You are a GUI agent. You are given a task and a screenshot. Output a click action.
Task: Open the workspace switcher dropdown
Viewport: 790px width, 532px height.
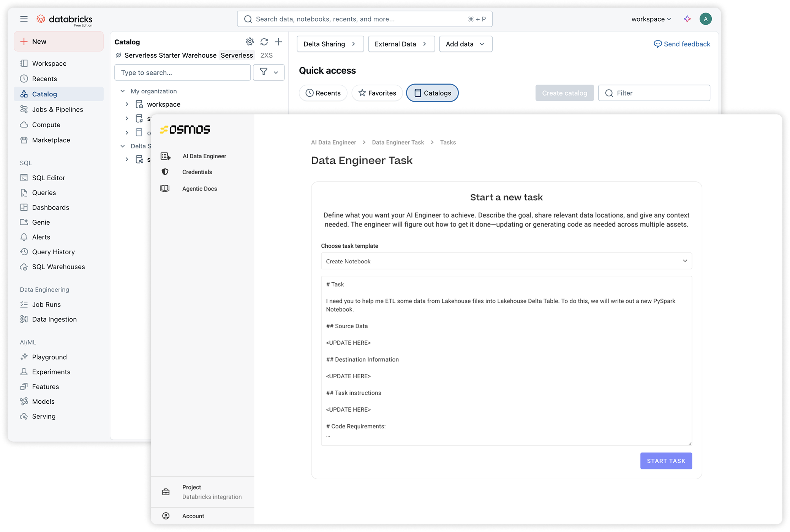click(651, 19)
